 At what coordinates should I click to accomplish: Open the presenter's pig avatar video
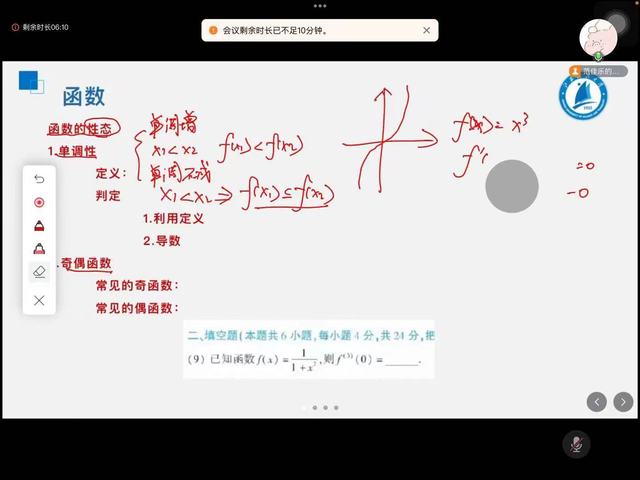click(x=604, y=36)
